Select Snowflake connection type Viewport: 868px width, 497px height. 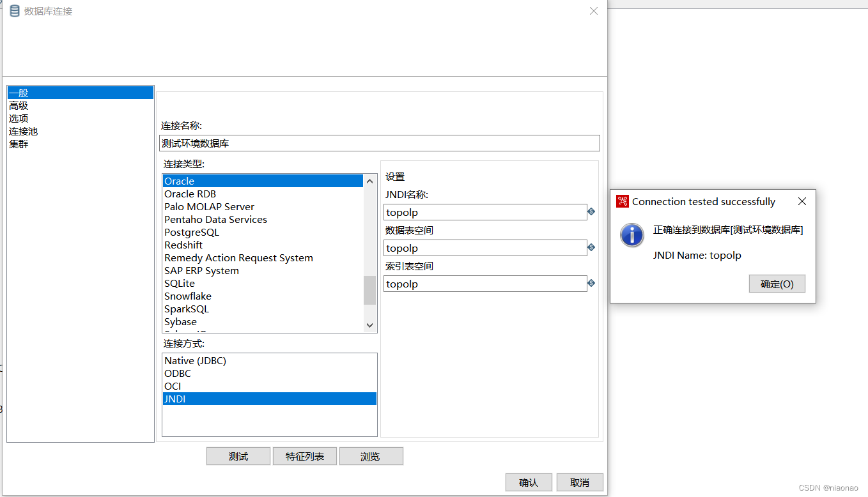pos(263,296)
